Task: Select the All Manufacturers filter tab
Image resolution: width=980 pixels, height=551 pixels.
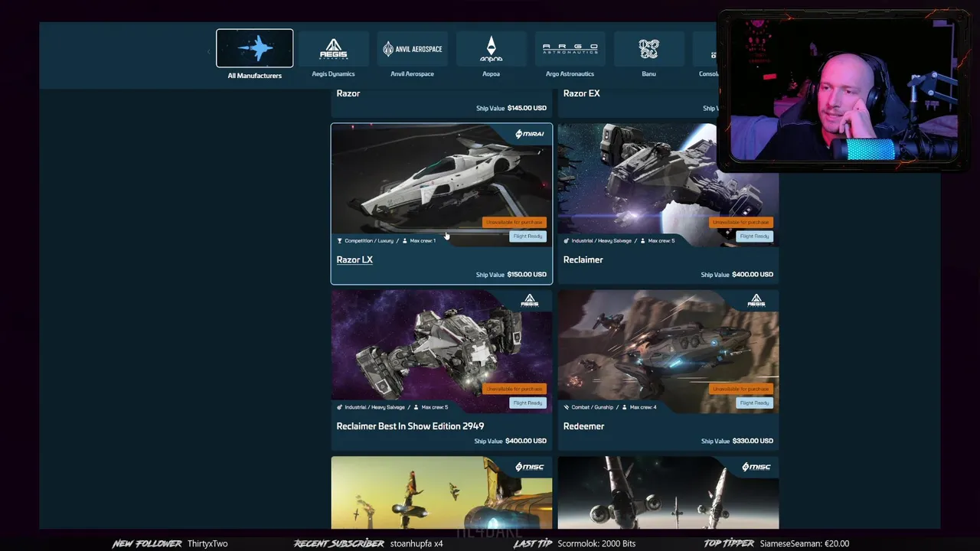Action: click(x=254, y=54)
